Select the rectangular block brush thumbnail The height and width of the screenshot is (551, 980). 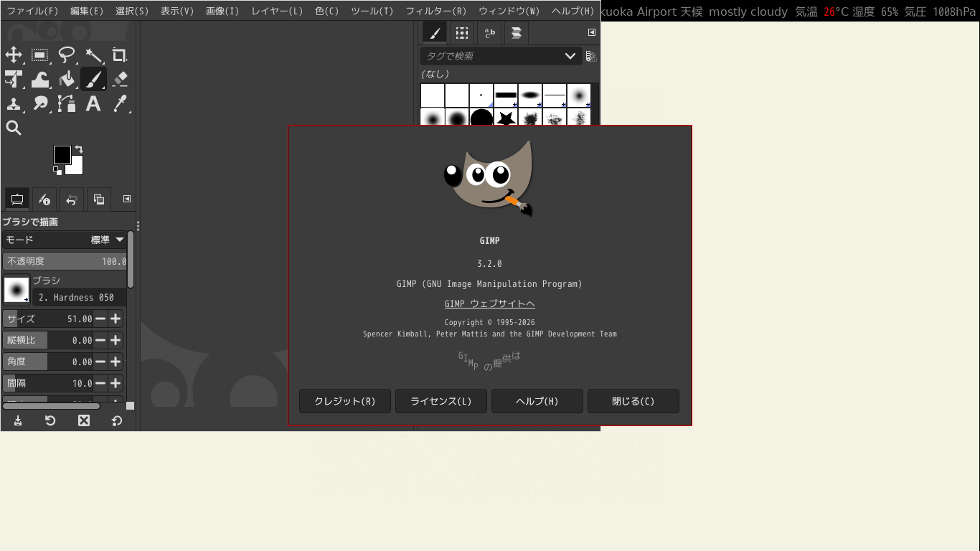[506, 95]
